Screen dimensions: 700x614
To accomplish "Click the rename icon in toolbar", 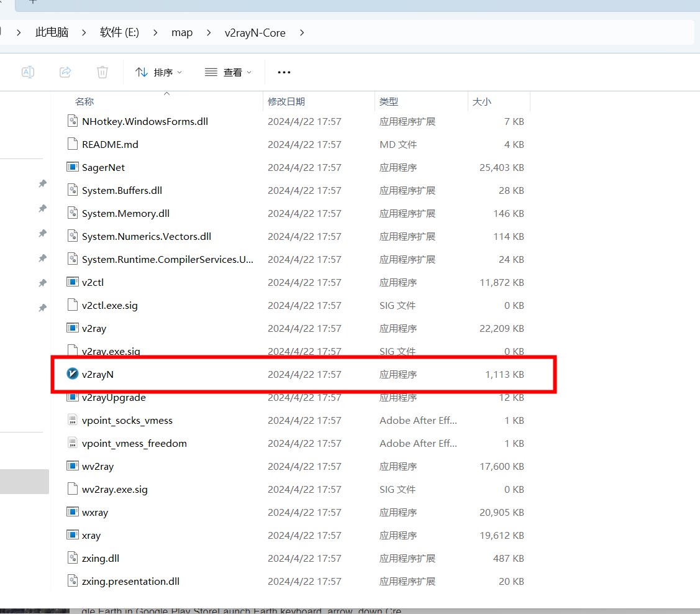I will click(x=28, y=72).
